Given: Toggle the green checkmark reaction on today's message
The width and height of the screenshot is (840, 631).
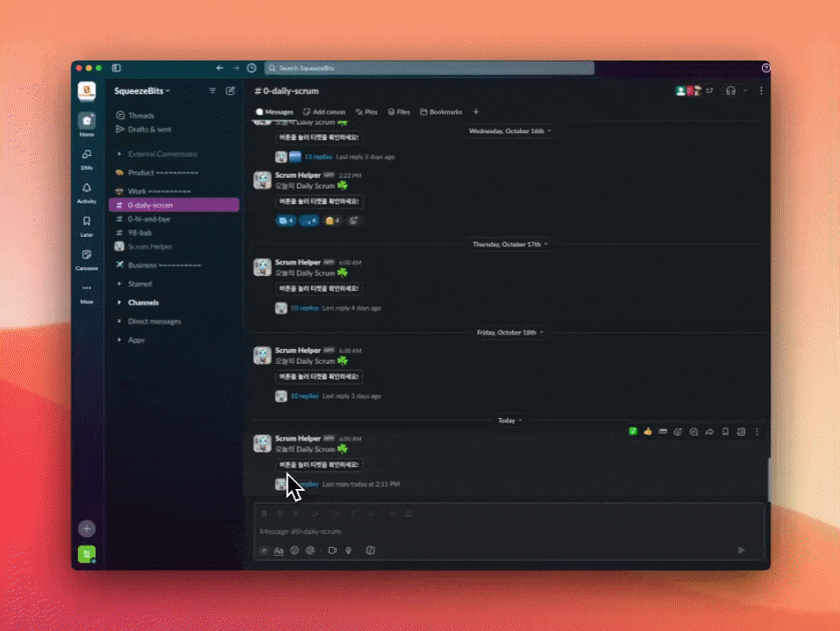Looking at the screenshot, I should (x=633, y=431).
